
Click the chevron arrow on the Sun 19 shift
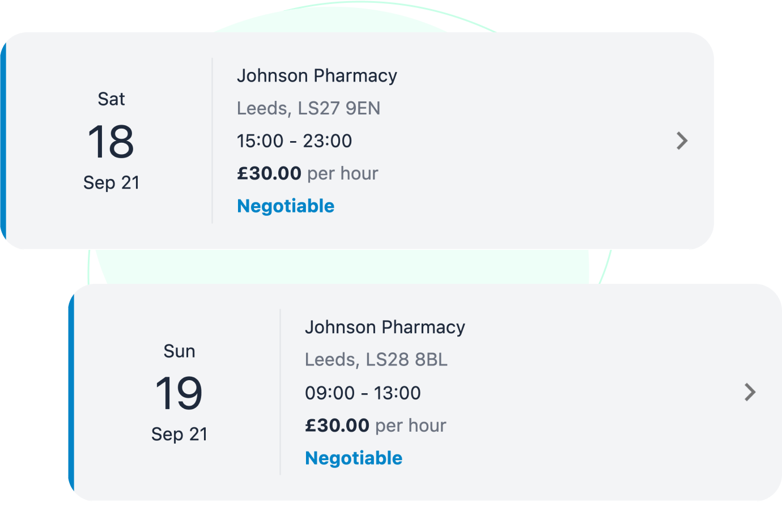point(750,392)
